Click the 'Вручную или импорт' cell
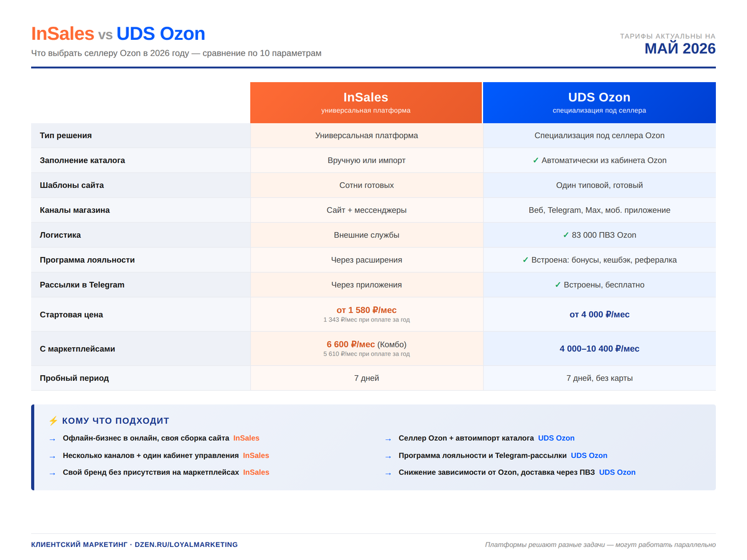 367,161
